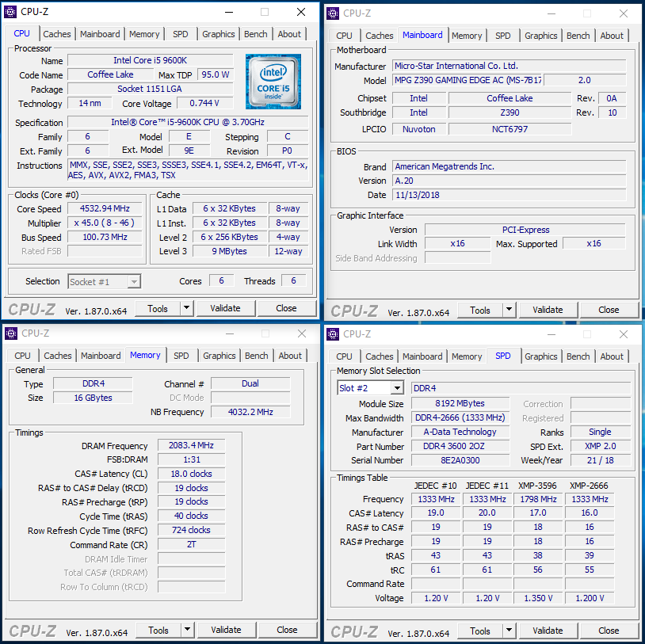Click the XMP-3596 frequency 1798 MHz cell

pos(538,499)
